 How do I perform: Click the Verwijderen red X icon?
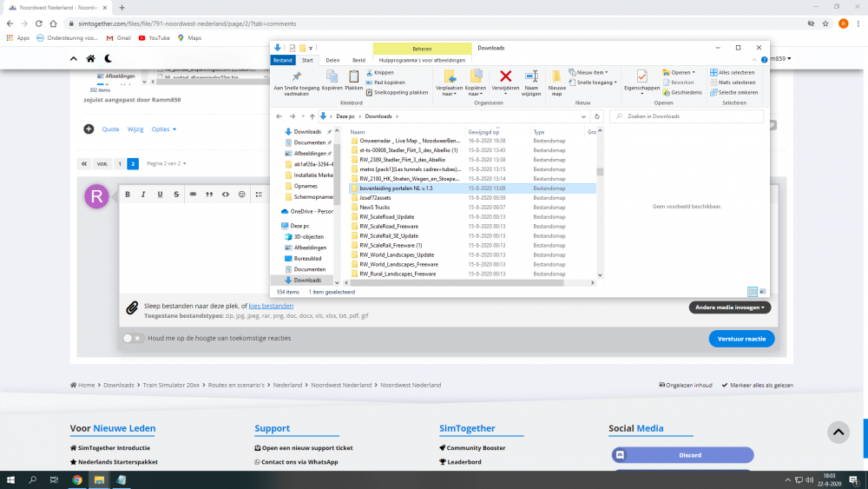505,76
